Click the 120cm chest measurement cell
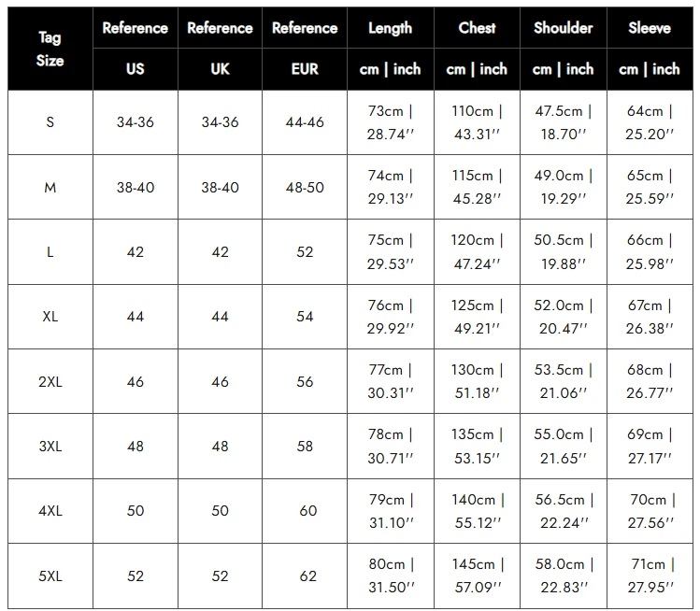Image resolution: width=700 pixels, height=611 pixels. pyautogui.click(x=477, y=252)
